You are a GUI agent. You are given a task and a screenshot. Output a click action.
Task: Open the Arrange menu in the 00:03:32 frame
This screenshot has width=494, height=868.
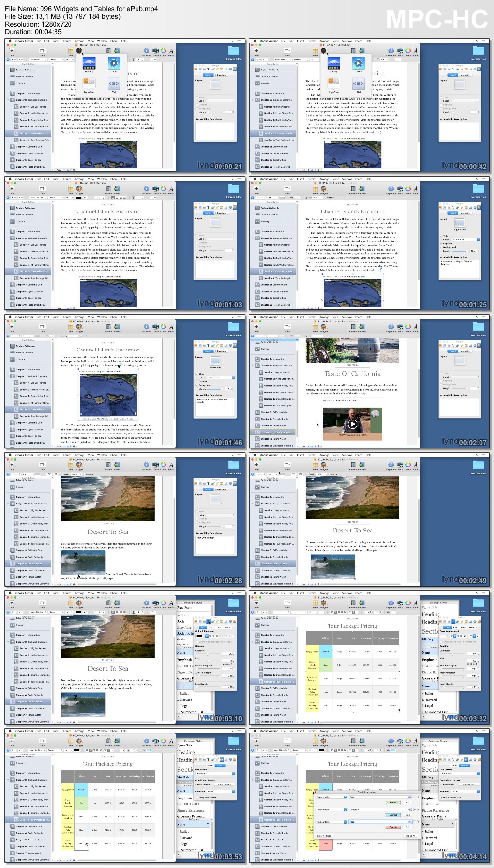point(324,593)
